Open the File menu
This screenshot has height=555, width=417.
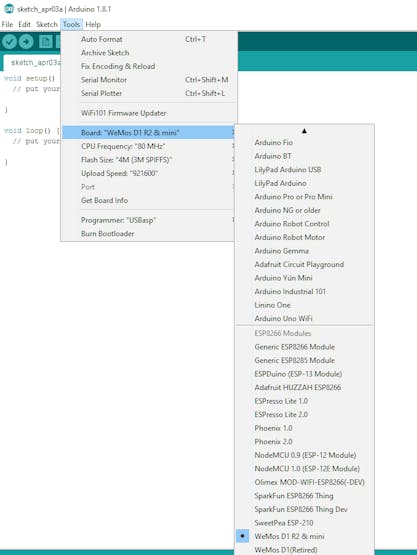click(x=7, y=24)
